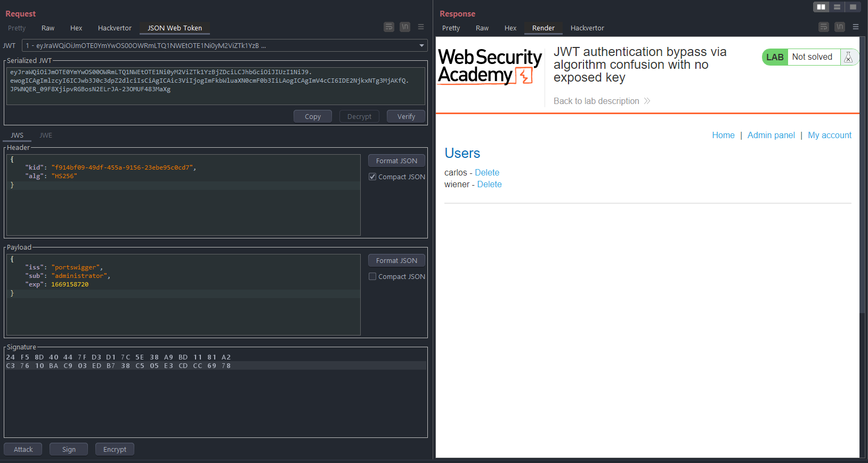Switch to side-by-side layout view
The width and height of the screenshot is (868, 463).
point(821,7)
